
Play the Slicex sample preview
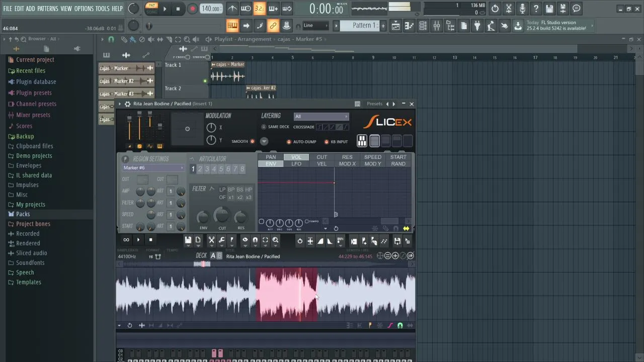[138, 240]
